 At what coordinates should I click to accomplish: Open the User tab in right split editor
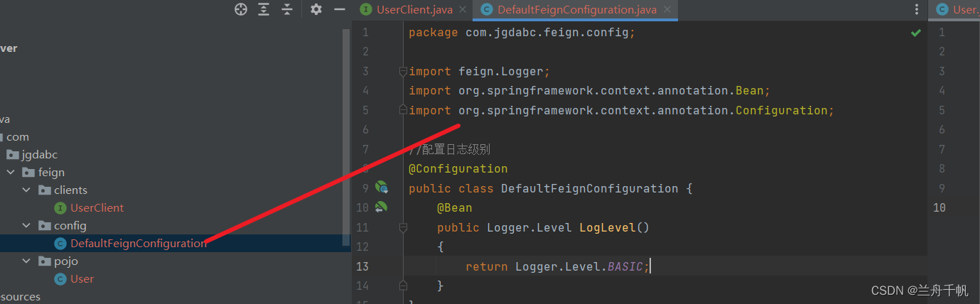pos(957,9)
